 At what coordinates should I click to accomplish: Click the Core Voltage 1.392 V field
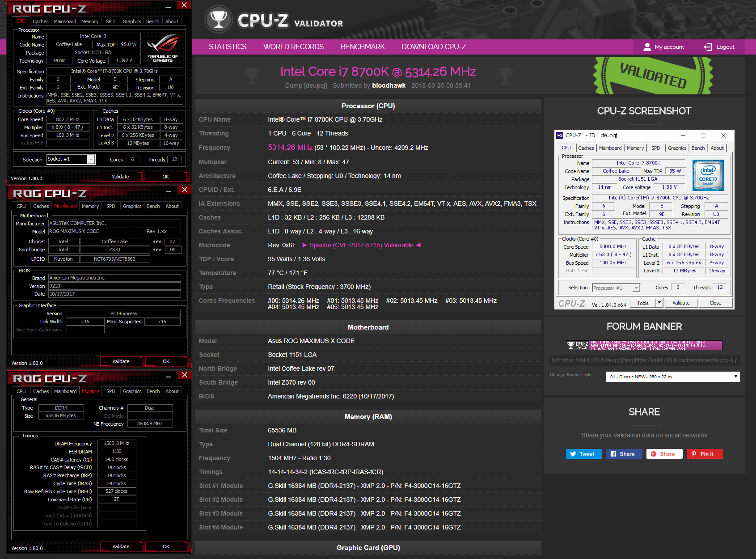124,61
